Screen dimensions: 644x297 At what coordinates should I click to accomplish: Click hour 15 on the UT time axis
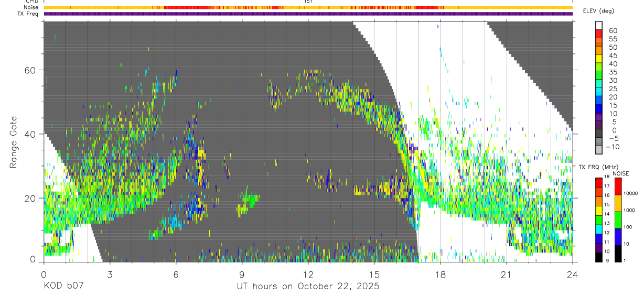pos(374,274)
